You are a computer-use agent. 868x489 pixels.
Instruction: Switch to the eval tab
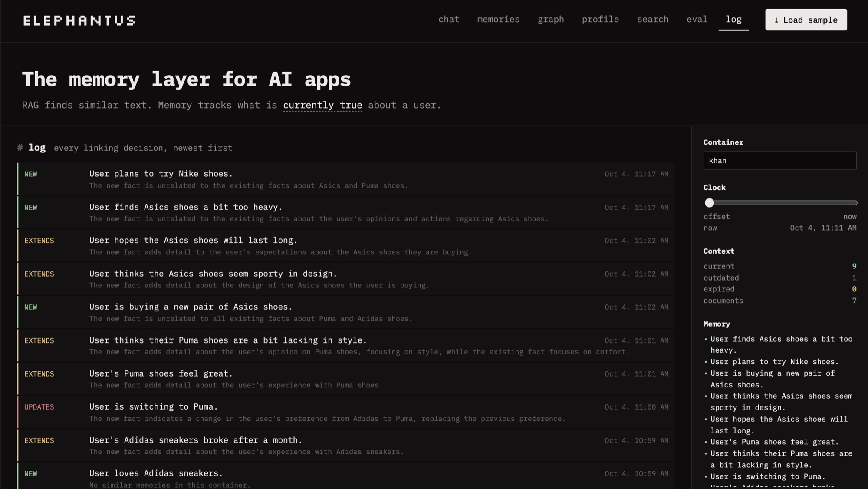click(697, 20)
